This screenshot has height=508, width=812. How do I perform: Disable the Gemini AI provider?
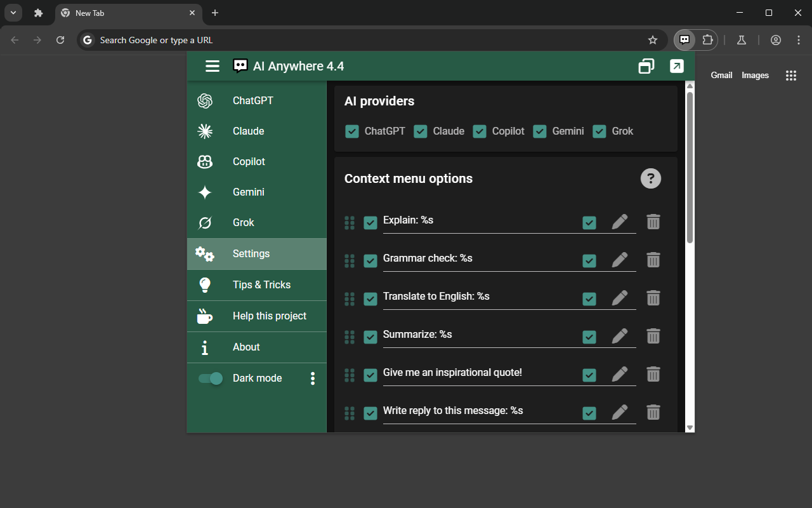540,131
